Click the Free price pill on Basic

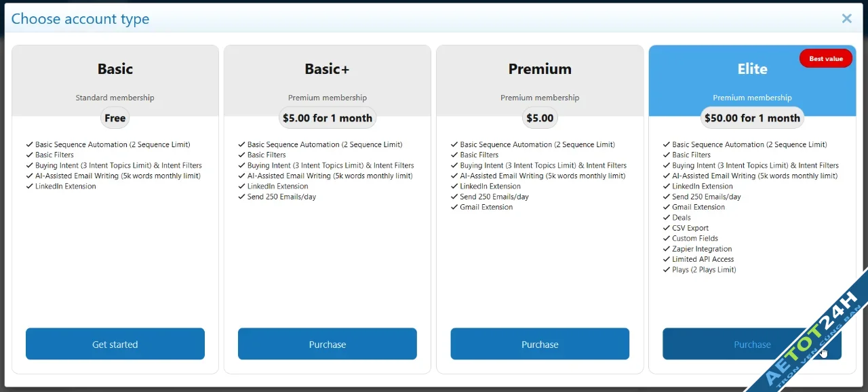click(115, 117)
